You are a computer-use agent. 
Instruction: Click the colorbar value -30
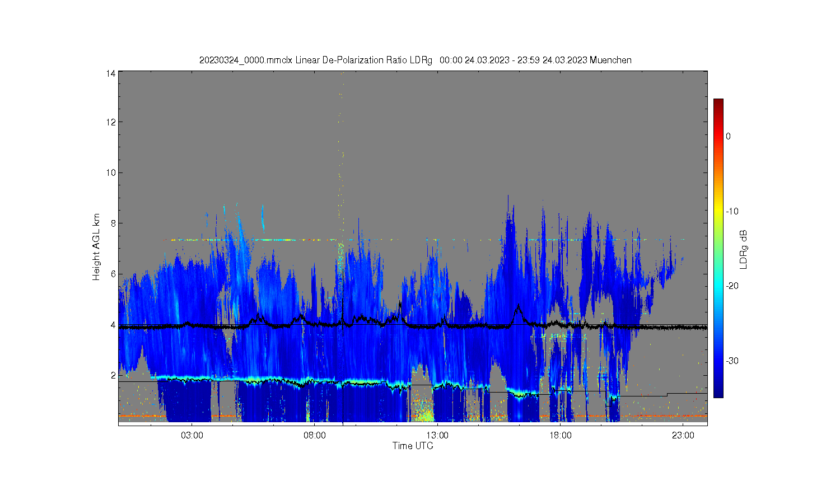coord(732,361)
